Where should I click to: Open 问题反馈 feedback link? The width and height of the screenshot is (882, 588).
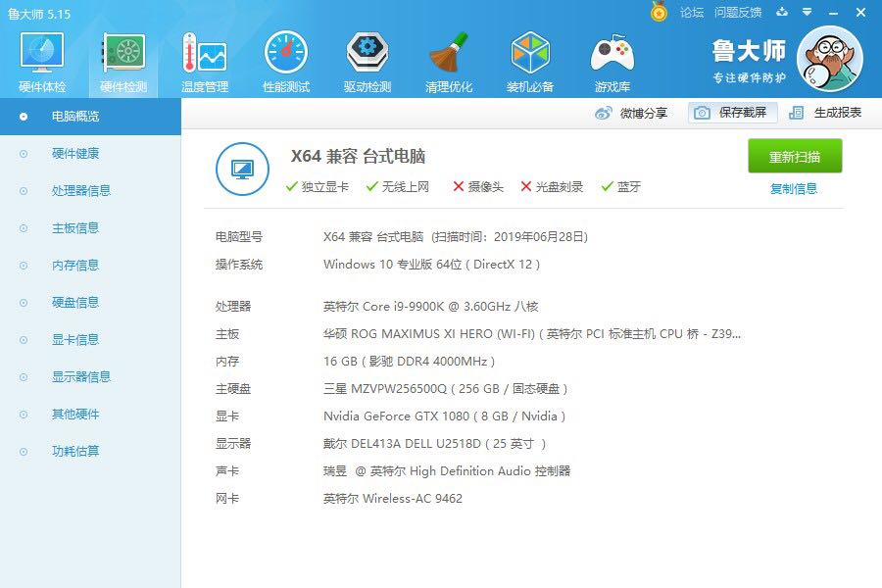pyautogui.click(x=738, y=13)
